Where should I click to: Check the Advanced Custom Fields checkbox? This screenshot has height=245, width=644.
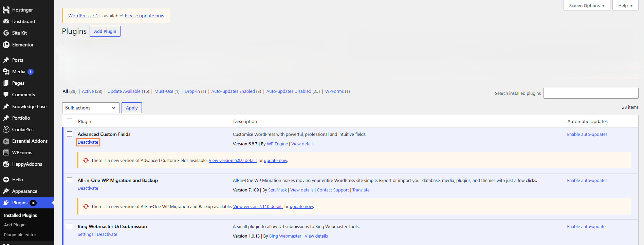coord(70,134)
